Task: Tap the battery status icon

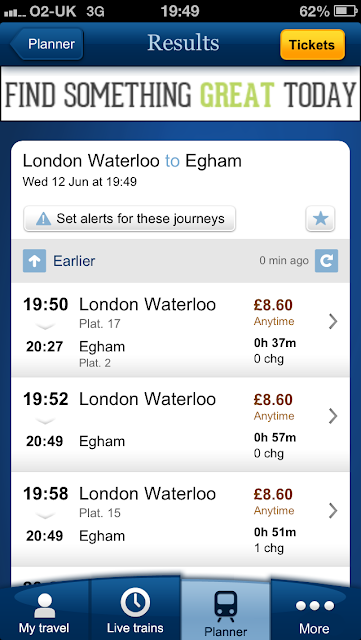Action: click(345, 11)
